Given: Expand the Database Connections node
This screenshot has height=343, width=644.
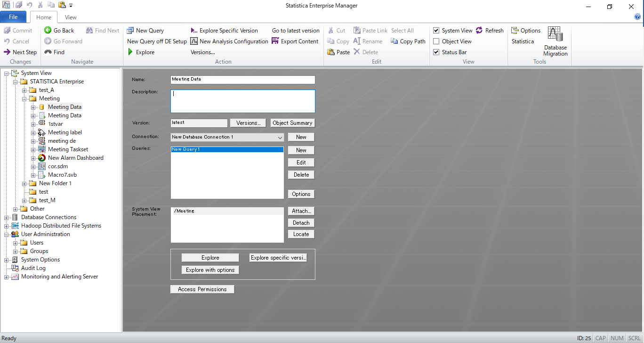Looking at the screenshot, I should point(7,217).
